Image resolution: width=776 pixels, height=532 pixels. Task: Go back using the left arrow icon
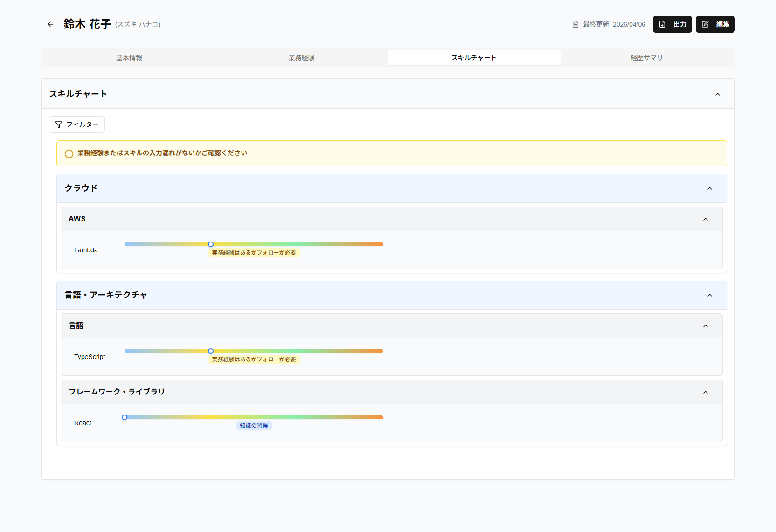pyautogui.click(x=50, y=24)
